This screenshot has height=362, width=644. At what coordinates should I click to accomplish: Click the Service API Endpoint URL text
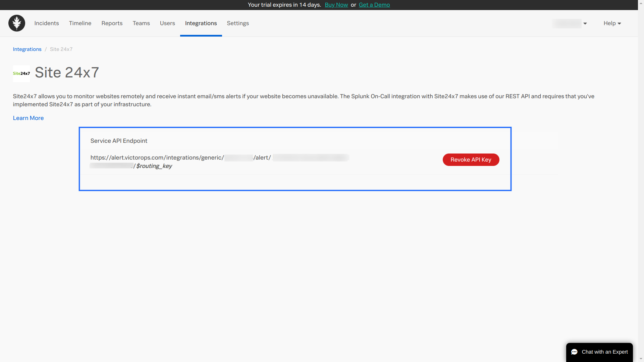pos(157,158)
